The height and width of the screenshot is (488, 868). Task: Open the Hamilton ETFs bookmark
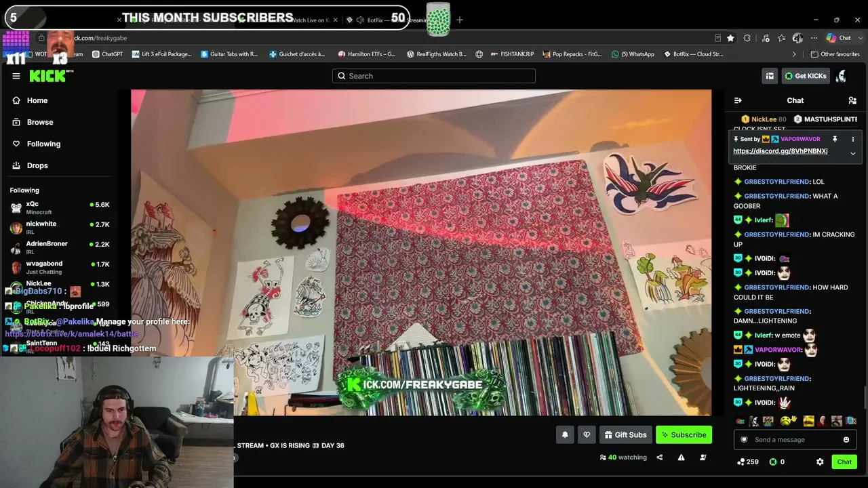(x=367, y=54)
